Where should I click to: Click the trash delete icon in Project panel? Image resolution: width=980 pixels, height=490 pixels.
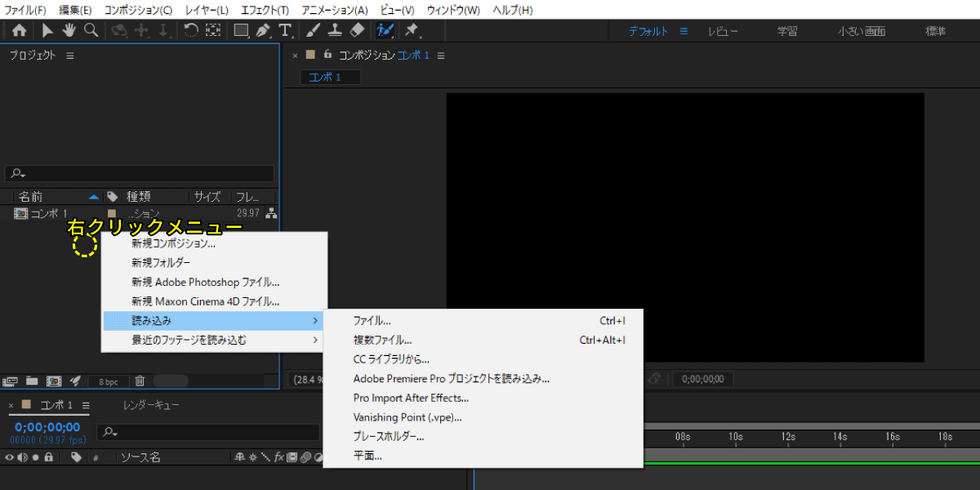(140, 381)
